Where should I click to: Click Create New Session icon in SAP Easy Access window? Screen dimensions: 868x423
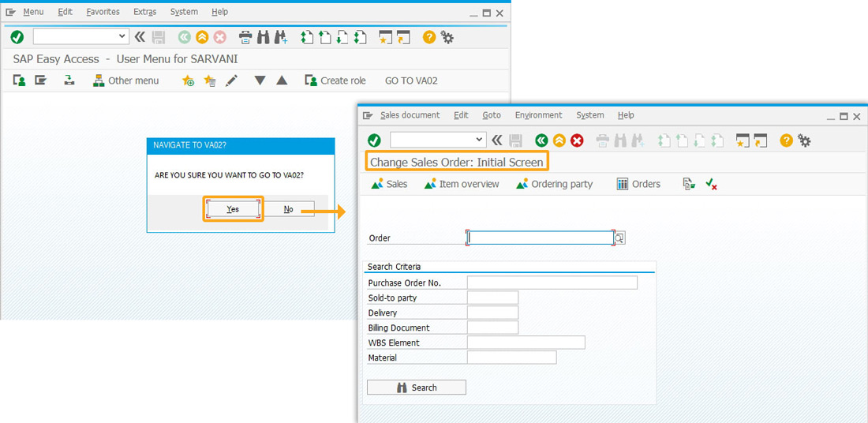385,38
